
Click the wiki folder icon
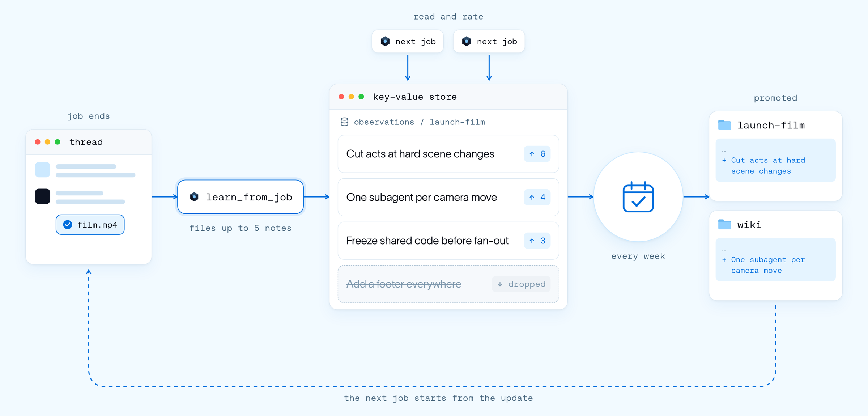tap(724, 224)
